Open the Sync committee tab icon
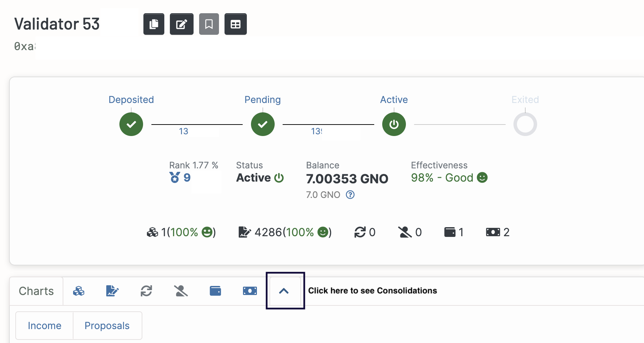This screenshot has height=343, width=644. 146,291
